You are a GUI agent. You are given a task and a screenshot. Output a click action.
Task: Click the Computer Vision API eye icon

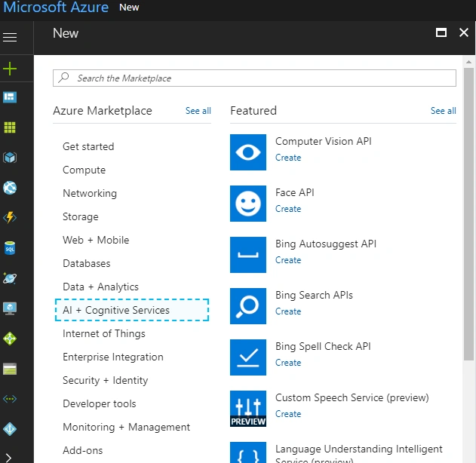coord(248,152)
